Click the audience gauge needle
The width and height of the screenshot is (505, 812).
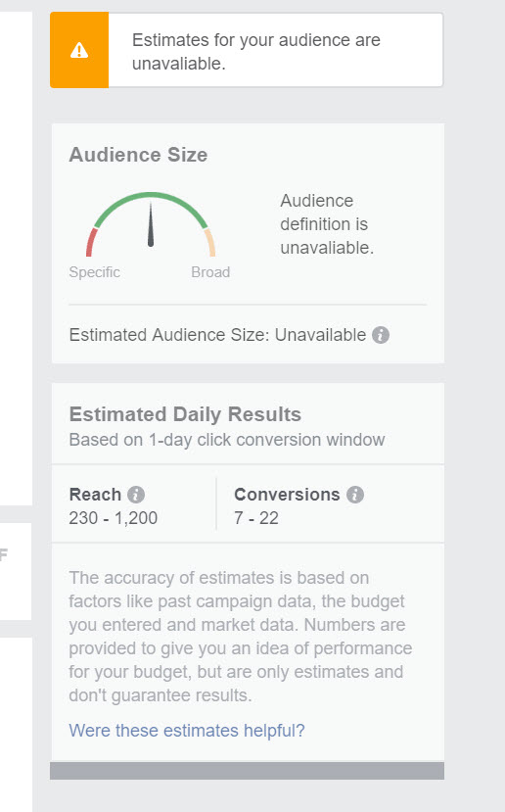tap(151, 224)
